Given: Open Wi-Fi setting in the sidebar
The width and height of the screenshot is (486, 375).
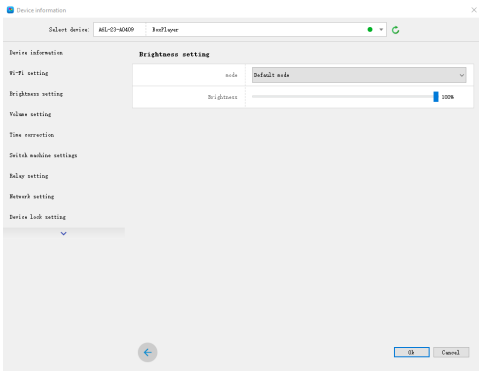Looking at the screenshot, I should point(29,73).
